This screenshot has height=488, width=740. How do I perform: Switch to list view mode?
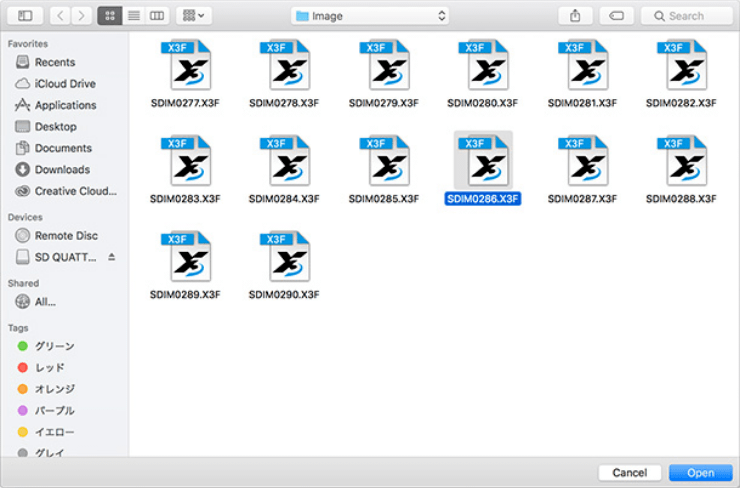point(133,16)
